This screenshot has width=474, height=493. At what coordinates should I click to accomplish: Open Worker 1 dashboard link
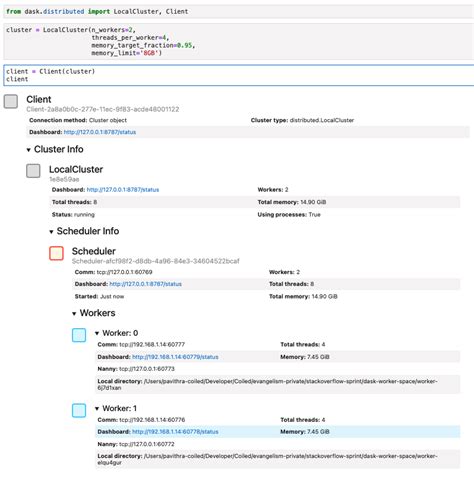coord(175,432)
